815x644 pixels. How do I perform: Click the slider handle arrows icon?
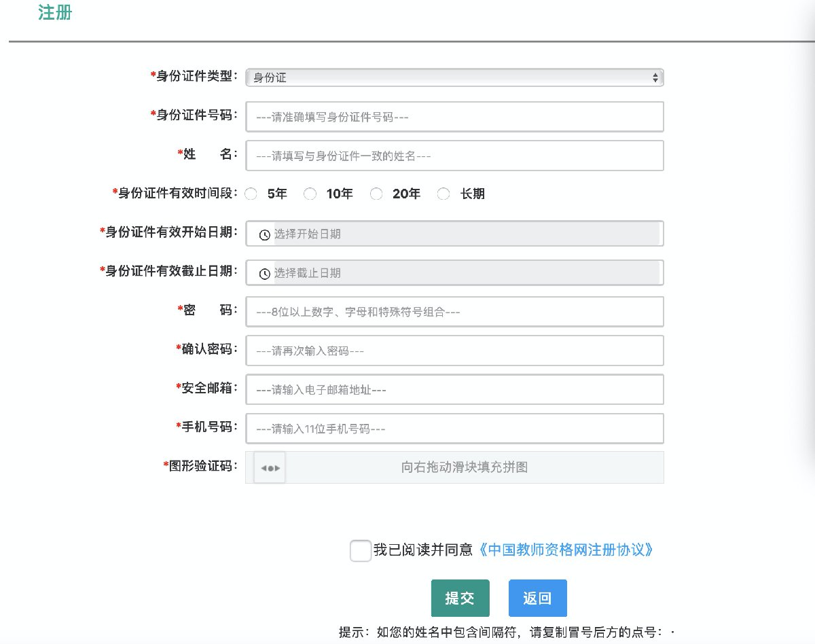click(270, 468)
